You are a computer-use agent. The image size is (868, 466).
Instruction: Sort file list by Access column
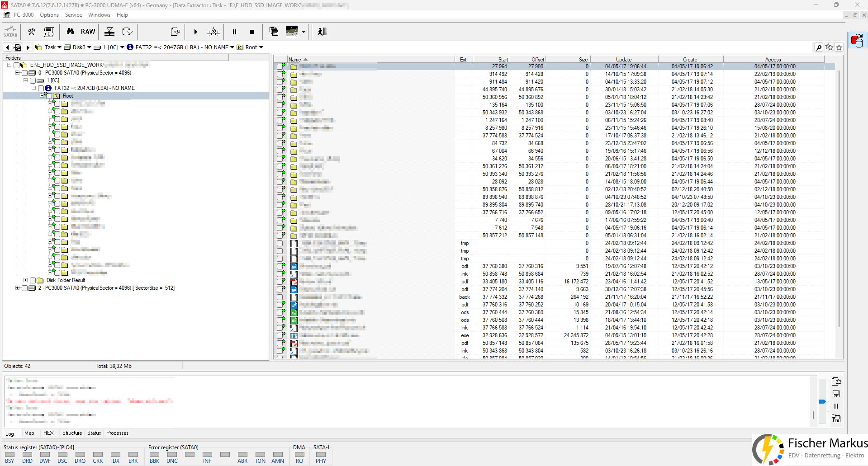773,59
